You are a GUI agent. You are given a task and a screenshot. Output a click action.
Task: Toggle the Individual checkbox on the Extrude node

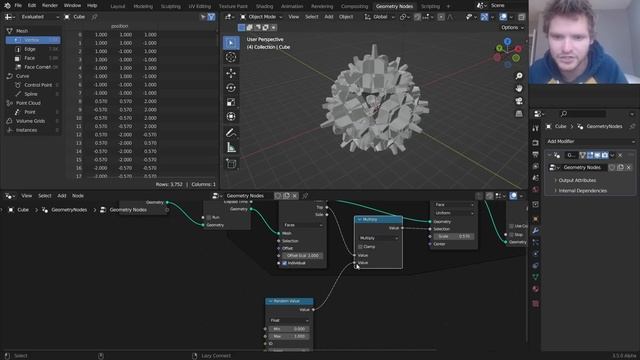[284, 263]
